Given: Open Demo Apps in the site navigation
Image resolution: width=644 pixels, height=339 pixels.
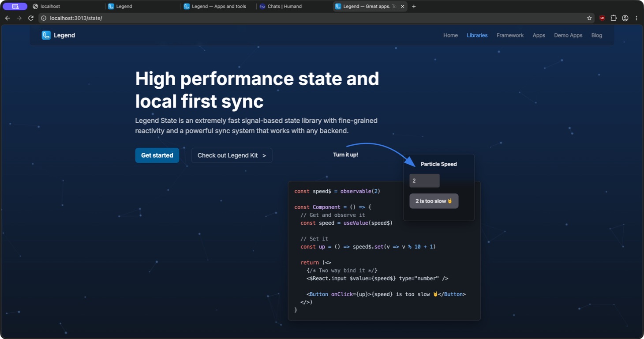Looking at the screenshot, I should pos(568,35).
